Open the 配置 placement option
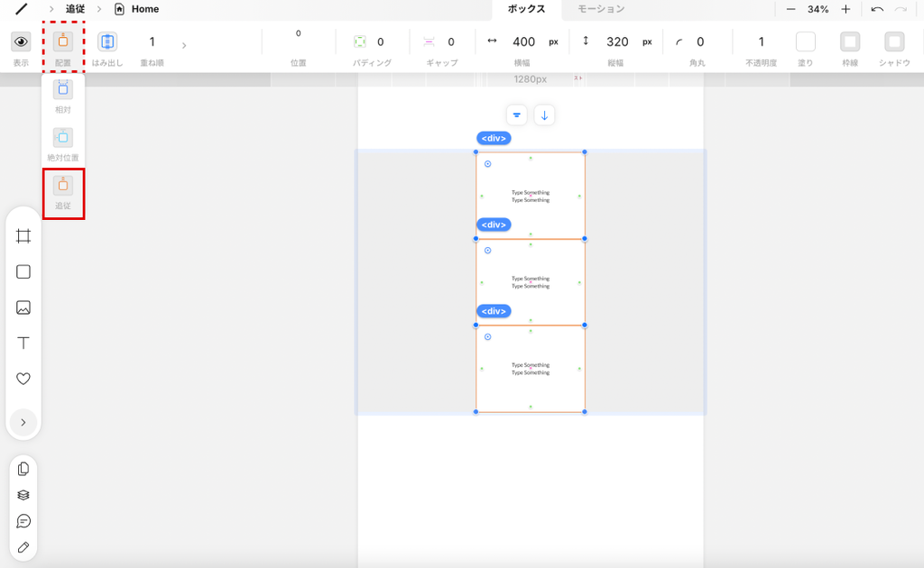 coord(63,41)
